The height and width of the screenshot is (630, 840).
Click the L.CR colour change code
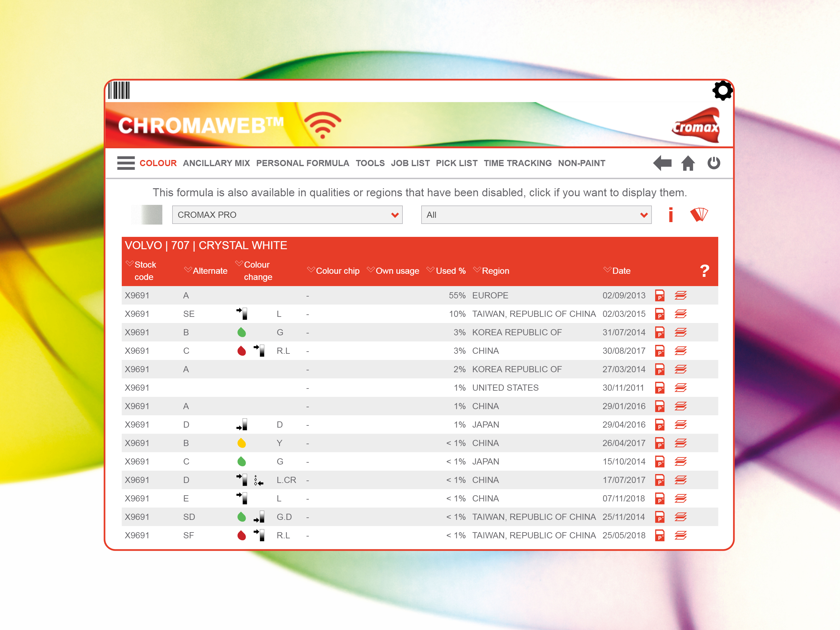pyautogui.click(x=286, y=480)
